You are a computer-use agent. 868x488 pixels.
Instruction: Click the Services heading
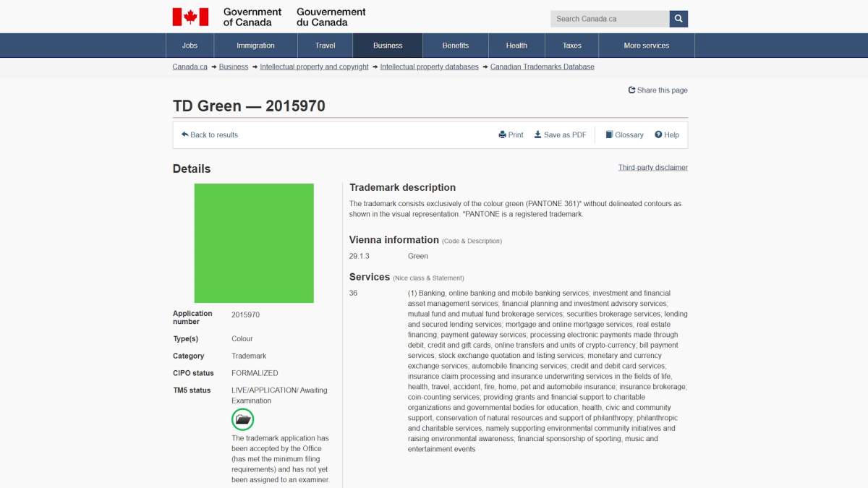click(x=370, y=277)
